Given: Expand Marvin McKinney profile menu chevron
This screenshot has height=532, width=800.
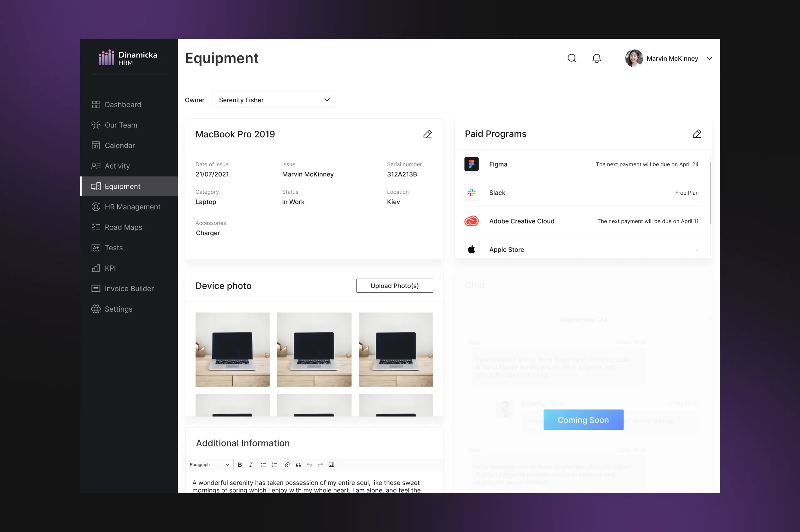Looking at the screenshot, I should coord(709,58).
